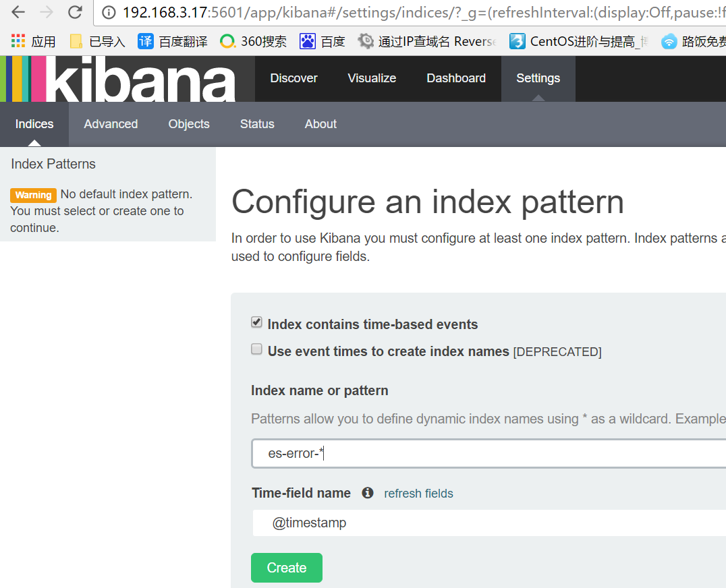Select the About sub-tab
726x588 pixels.
click(320, 124)
